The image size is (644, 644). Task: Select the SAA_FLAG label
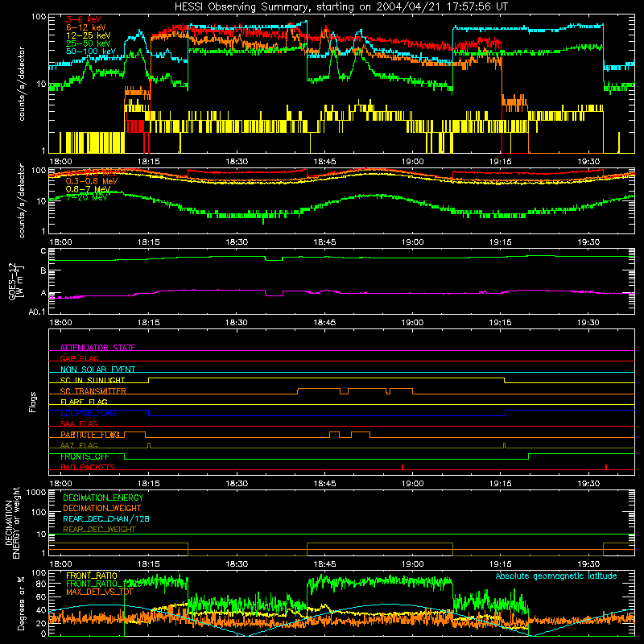click(x=79, y=423)
